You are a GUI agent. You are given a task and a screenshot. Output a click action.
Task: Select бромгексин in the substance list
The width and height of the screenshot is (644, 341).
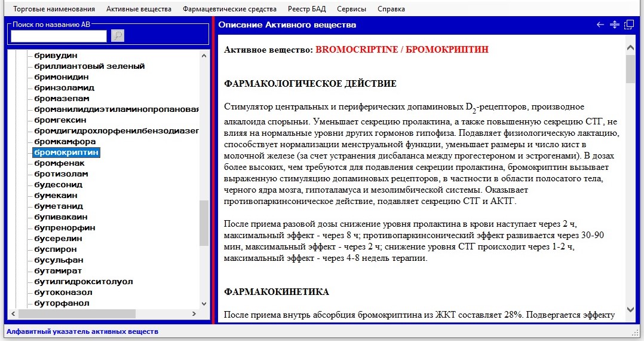click(x=60, y=120)
